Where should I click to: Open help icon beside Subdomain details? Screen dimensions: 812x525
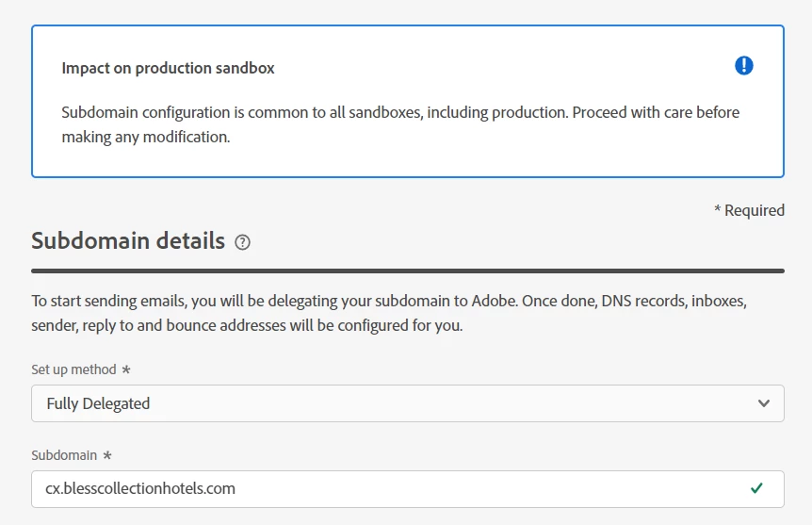(243, 242)
